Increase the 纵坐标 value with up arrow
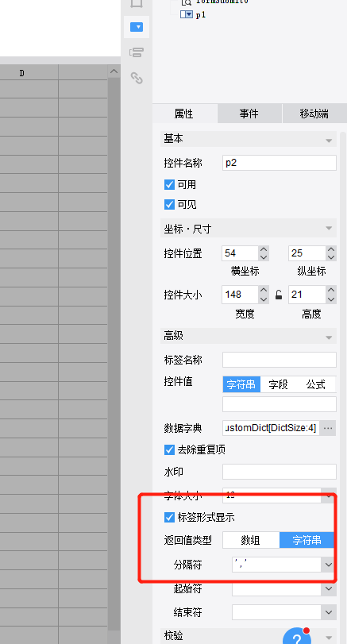The height and width of the screenshot is (644, 347). (x=331, y=249)
